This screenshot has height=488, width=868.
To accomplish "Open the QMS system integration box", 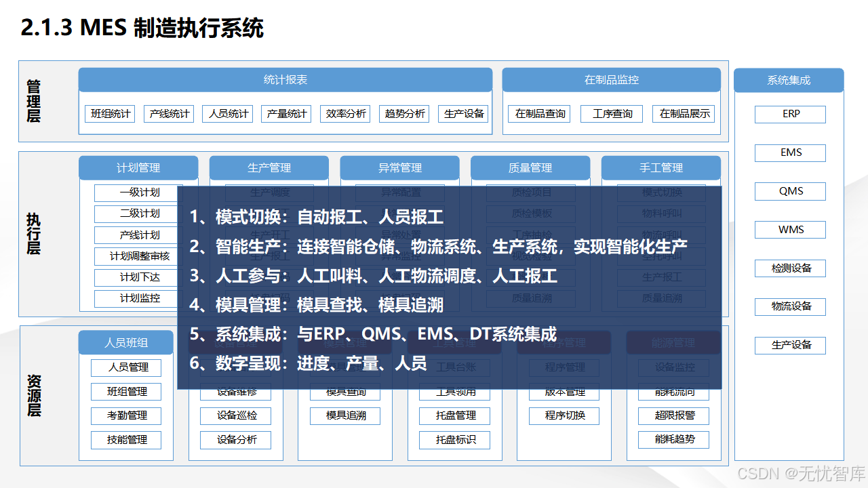I will pyautogui.click(x=789, y=191).
